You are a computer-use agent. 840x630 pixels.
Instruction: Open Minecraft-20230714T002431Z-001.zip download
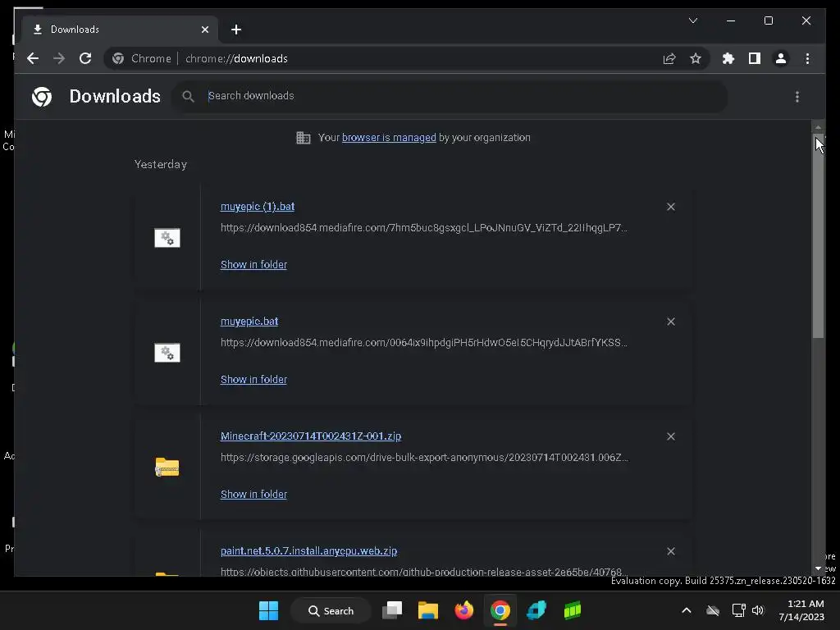click(x=311, y=436)
